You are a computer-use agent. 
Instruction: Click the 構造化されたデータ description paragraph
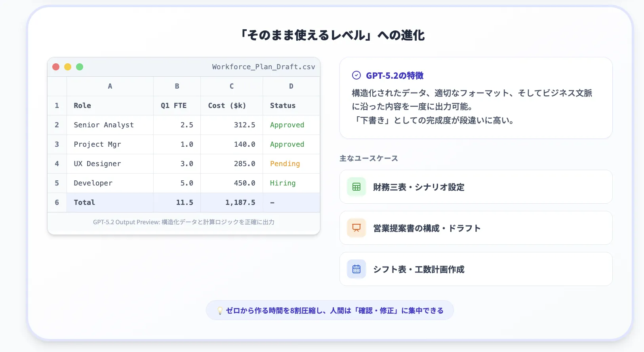[x=472, y=106]
